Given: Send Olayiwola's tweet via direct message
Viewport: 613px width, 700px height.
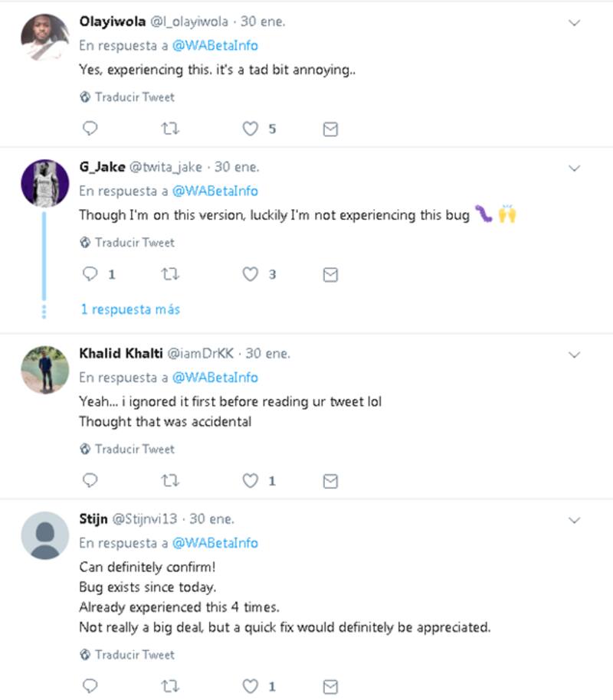Looking at the screenshot, I should (x=330, y=129).
